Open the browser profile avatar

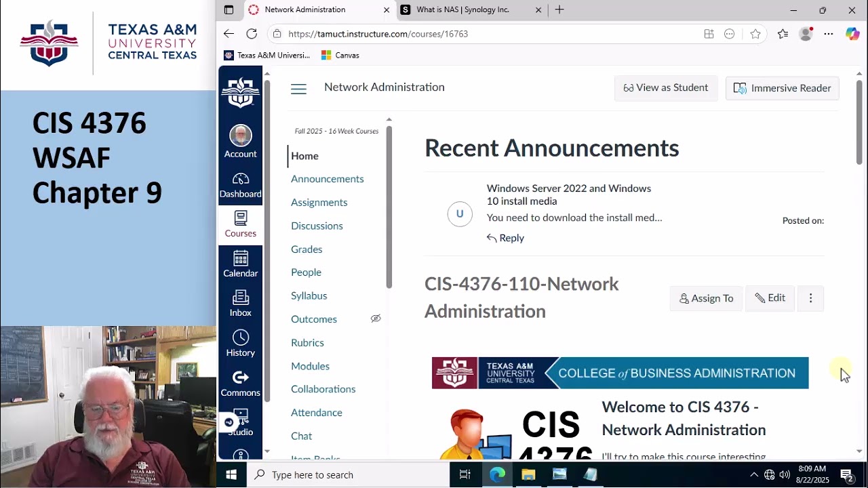[x=806, y=34]
